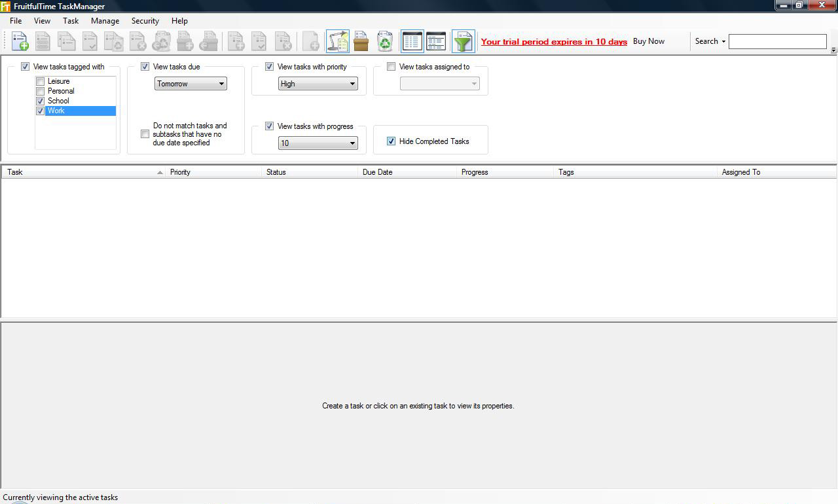The width and height of the screenshot is (838, 504).
Task: Click the grayed restore-from-recycle arrow icon
Action: (161, 41)
